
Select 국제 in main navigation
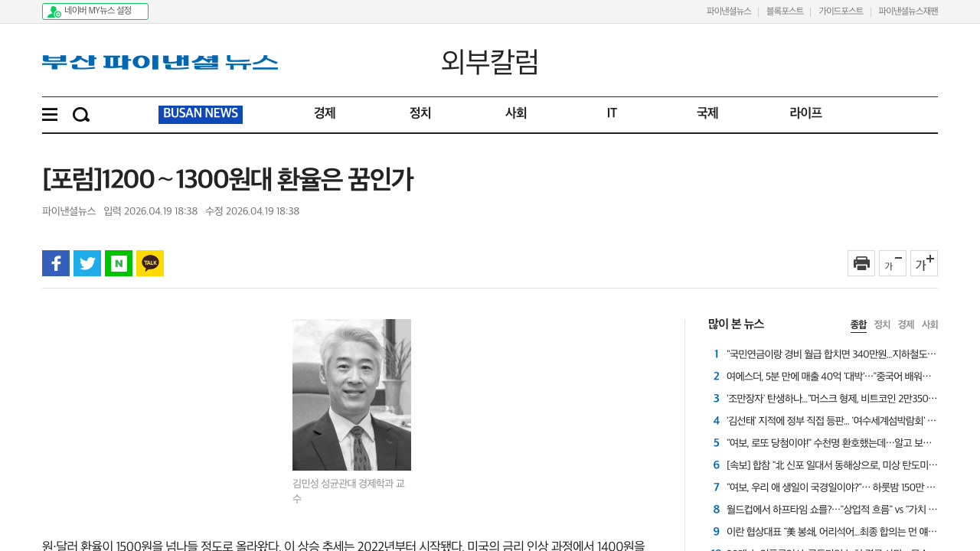point(707,113)
